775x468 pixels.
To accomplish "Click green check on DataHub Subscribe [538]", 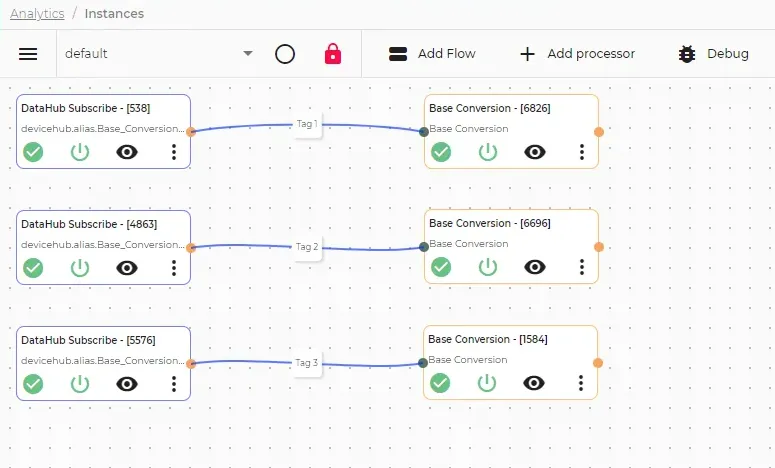I will tap(33, 152).
